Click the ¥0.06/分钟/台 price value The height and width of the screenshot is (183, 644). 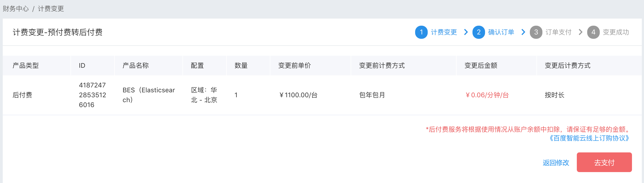coord(487,95)
